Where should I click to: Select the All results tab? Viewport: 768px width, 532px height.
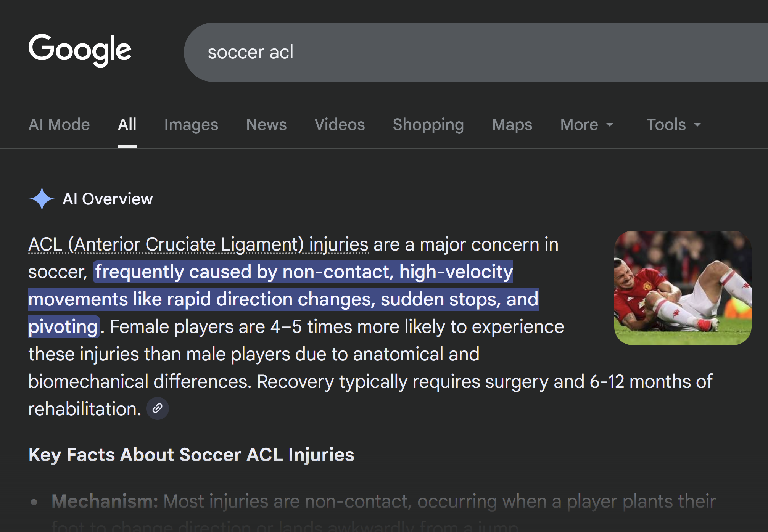pos(127,125)
